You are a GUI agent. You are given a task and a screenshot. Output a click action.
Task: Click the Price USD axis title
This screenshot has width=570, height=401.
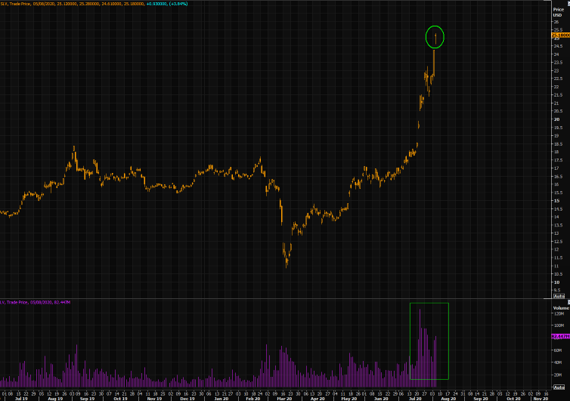coord(558,12)
